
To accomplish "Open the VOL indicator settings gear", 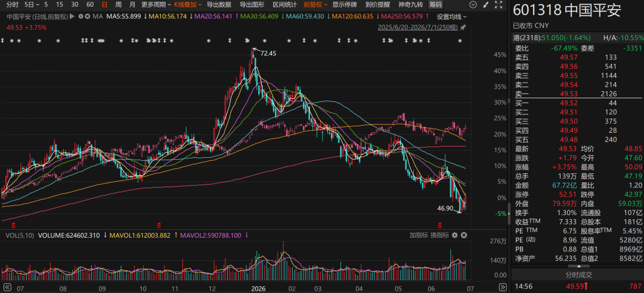I will pos(454,235).
